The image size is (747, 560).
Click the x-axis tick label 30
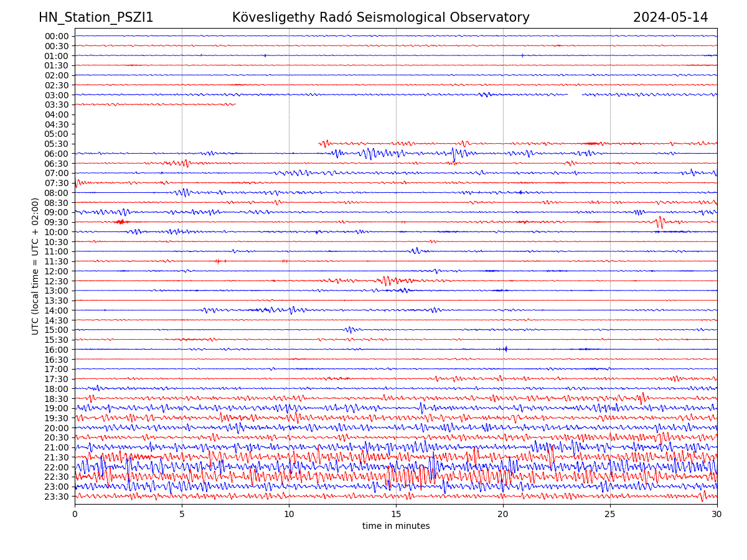(717, 515)
